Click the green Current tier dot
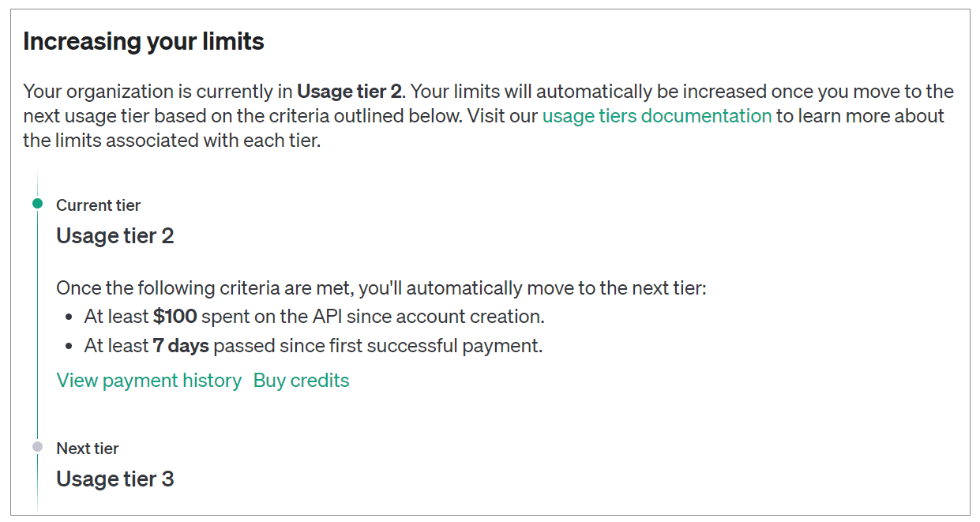Image resolution: width=980 pixels, height=522 pixels. pyautogui.click(x=37, y=204)
